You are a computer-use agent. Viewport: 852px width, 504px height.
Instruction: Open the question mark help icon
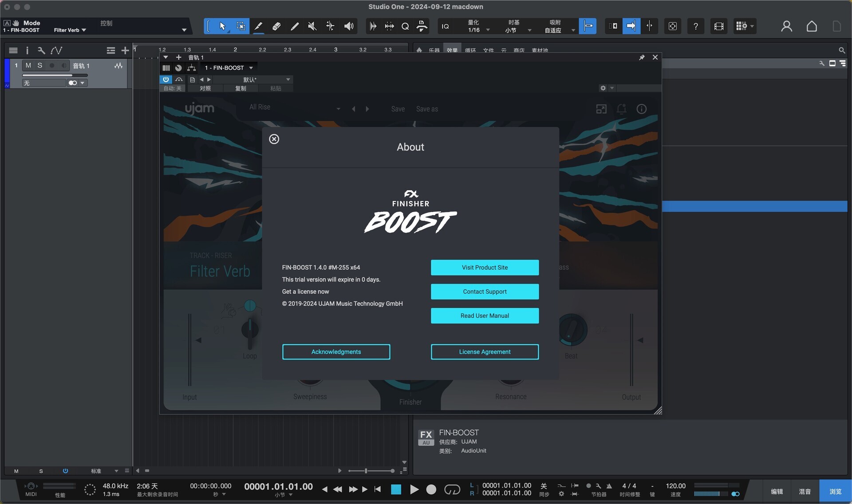[x=695, y=26]
